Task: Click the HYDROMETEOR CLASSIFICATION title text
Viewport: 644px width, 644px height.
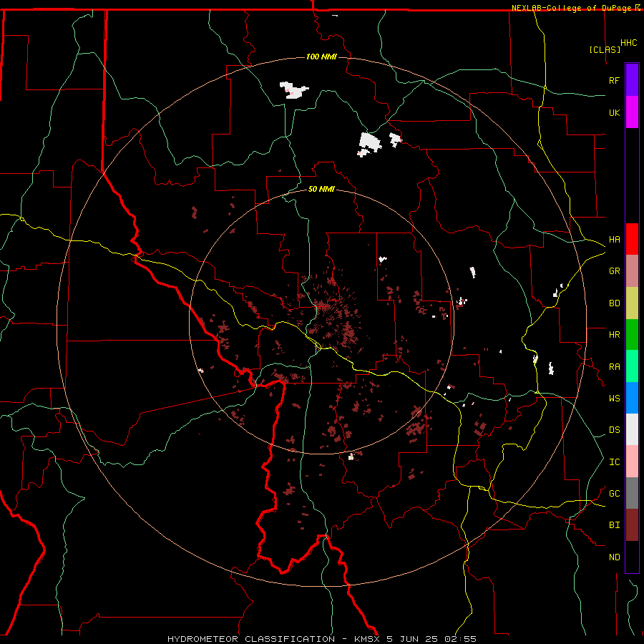Action: (251, 639)
